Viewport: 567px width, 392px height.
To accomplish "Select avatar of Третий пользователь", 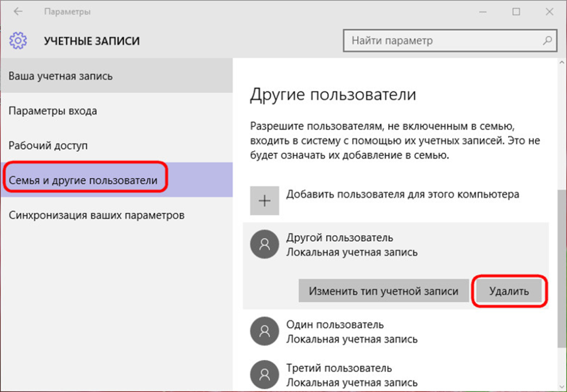I will [264, 374].
